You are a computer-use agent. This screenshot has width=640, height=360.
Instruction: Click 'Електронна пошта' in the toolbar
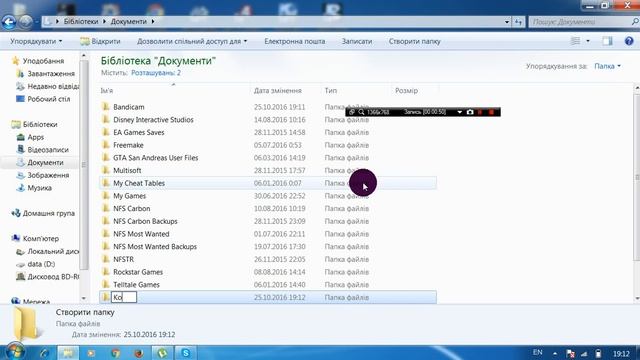(294, 41)
